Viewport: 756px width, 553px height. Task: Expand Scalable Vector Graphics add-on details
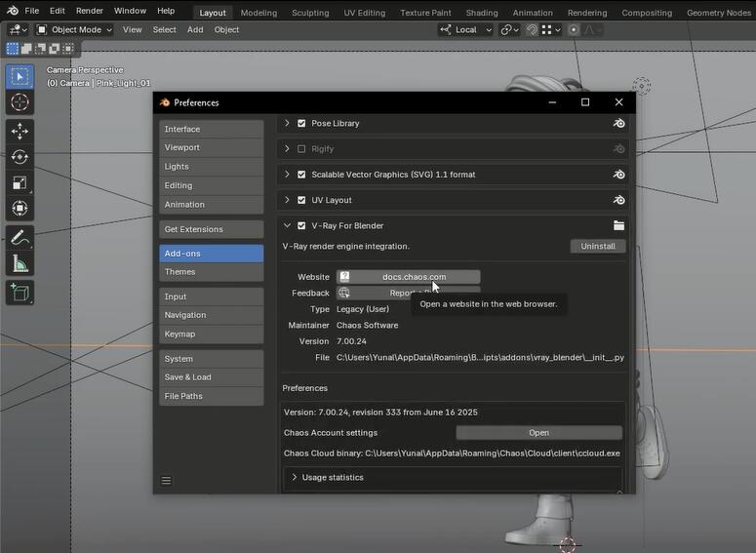click(287, 175)
